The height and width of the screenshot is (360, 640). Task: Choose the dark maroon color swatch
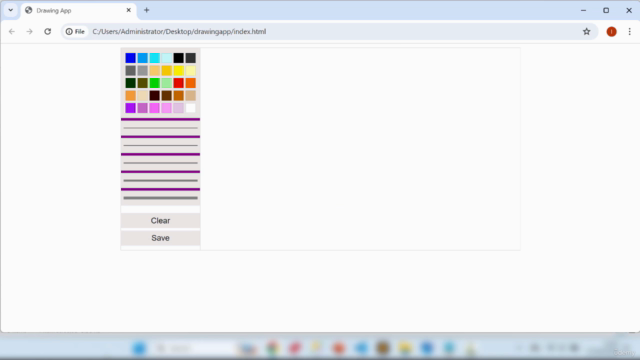pos(155,96)
